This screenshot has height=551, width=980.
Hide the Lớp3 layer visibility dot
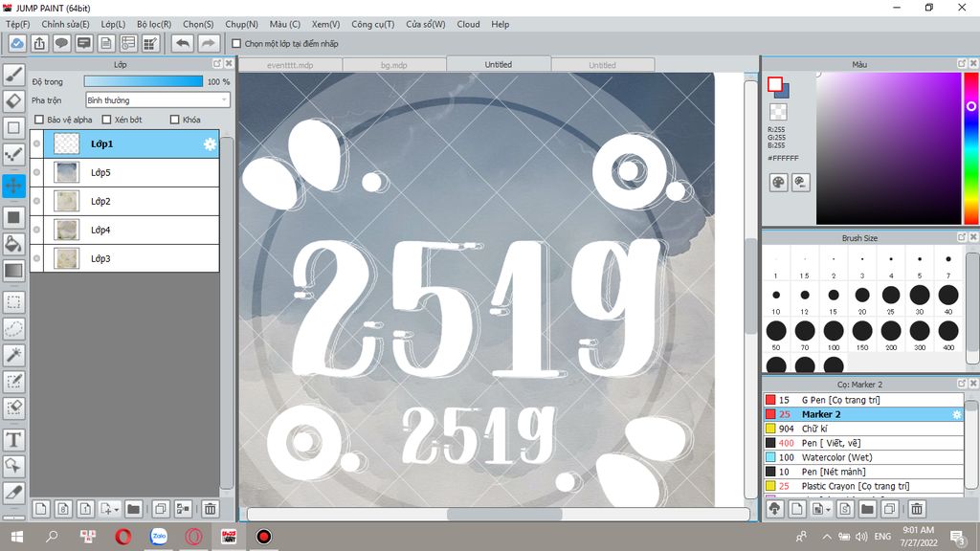pos(37,258)
